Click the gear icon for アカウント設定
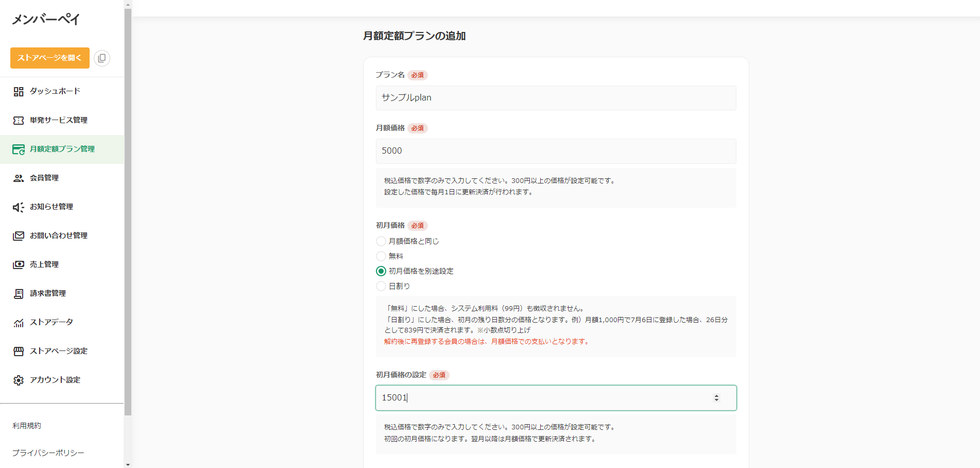The height and width of the screenshot is (468, 980). click(x=19, y=380)
